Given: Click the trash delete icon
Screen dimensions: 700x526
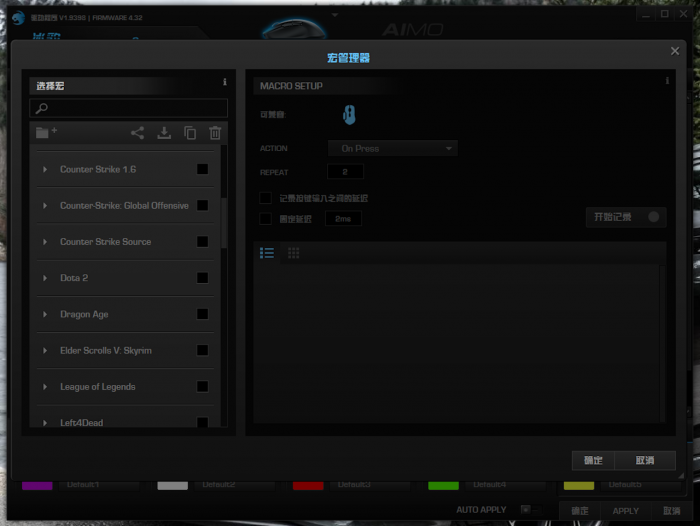Looking at the screenshot, I should click(215, 133).
